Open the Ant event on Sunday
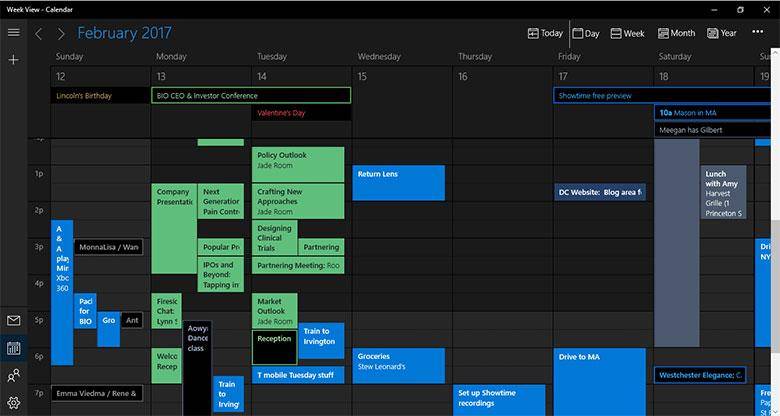The image size is (780, 416). point(132,320)
